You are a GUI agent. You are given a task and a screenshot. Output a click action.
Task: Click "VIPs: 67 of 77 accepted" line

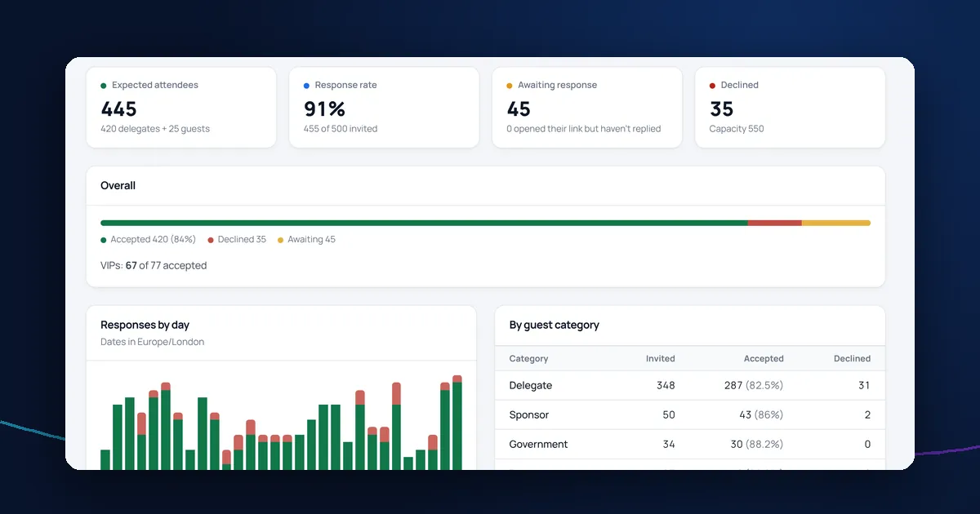tap(154, 266)
